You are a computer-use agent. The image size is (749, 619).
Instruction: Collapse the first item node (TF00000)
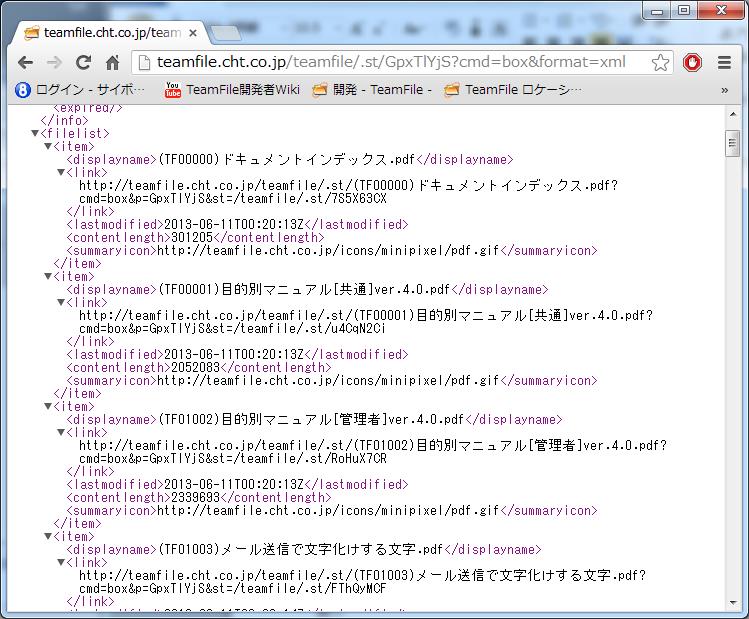tap(48, 146)
